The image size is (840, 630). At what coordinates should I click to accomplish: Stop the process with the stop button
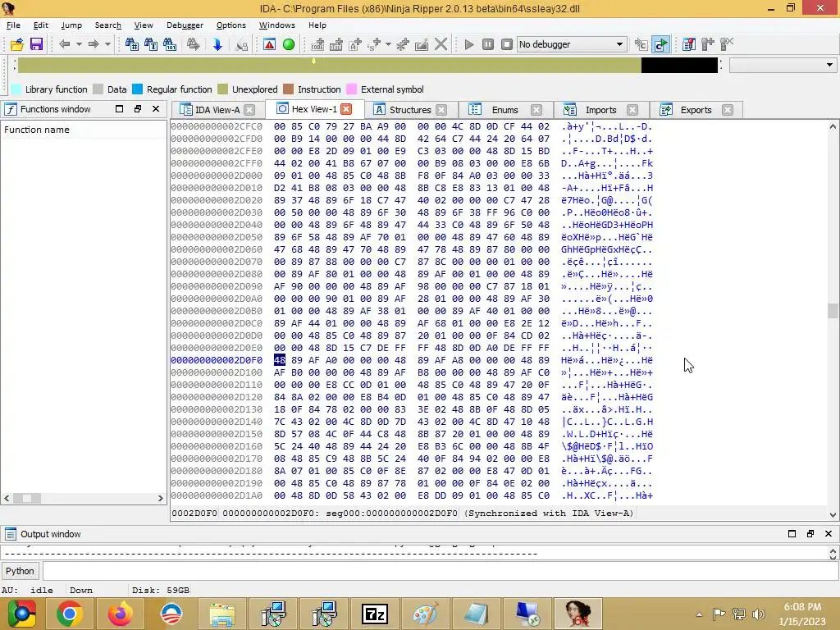tap(507, 44)
